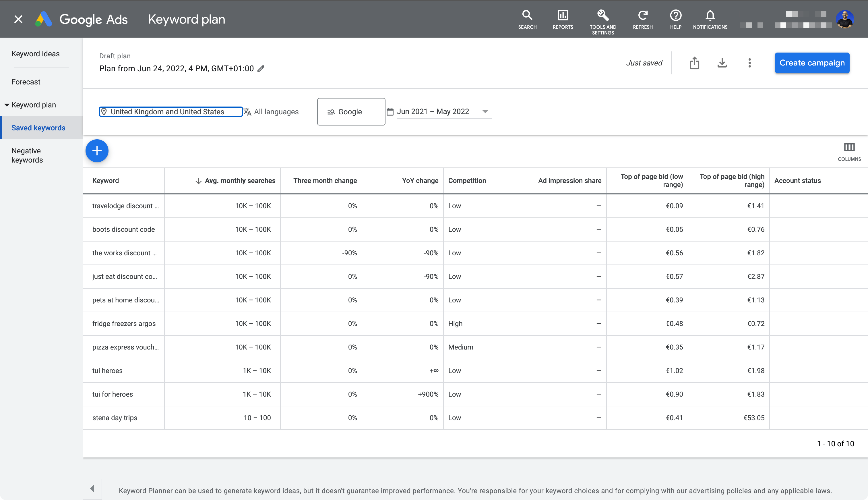Open the Jun 2021 – May 2022 date dropdown

pos(485,111)
